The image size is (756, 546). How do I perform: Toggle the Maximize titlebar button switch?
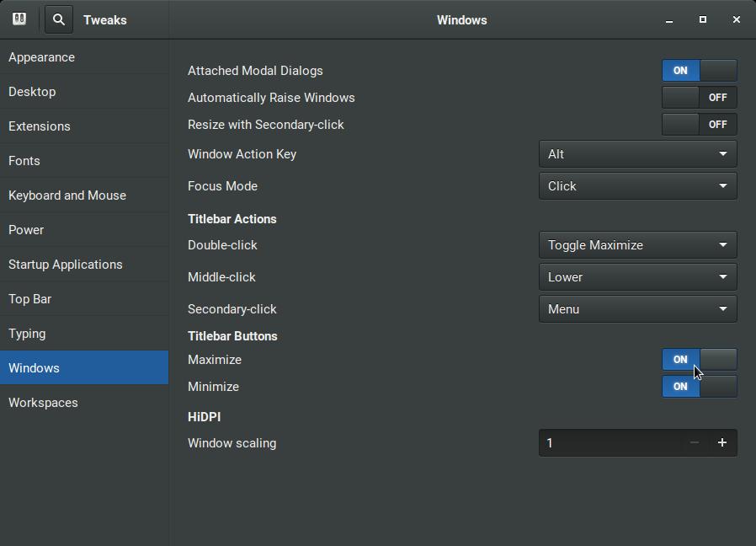pos(699,360)
